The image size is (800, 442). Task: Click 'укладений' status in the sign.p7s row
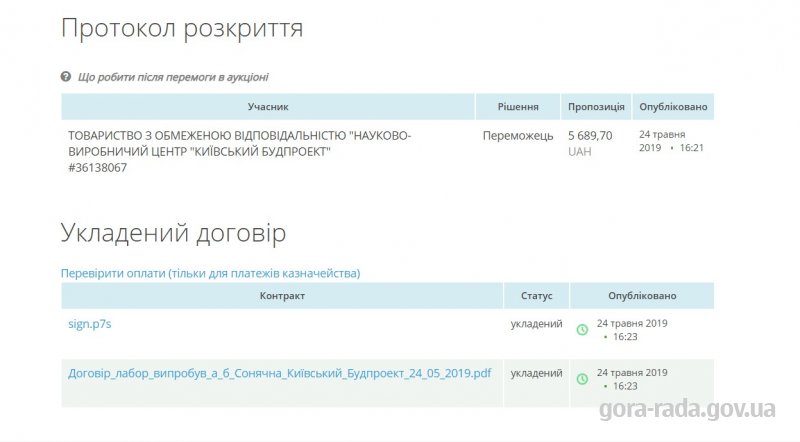[536, 324]
